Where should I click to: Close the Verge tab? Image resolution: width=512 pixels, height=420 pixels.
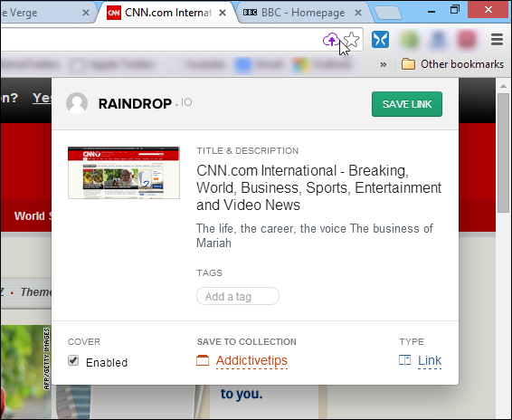86,13
